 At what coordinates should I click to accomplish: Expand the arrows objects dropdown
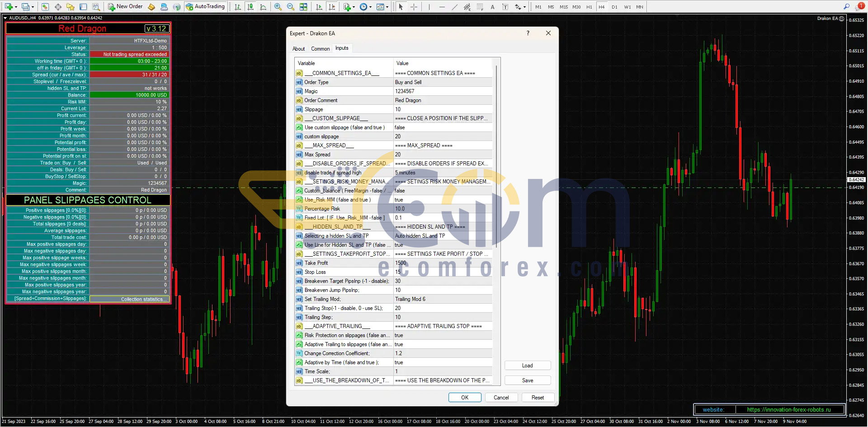click(524, 7)
